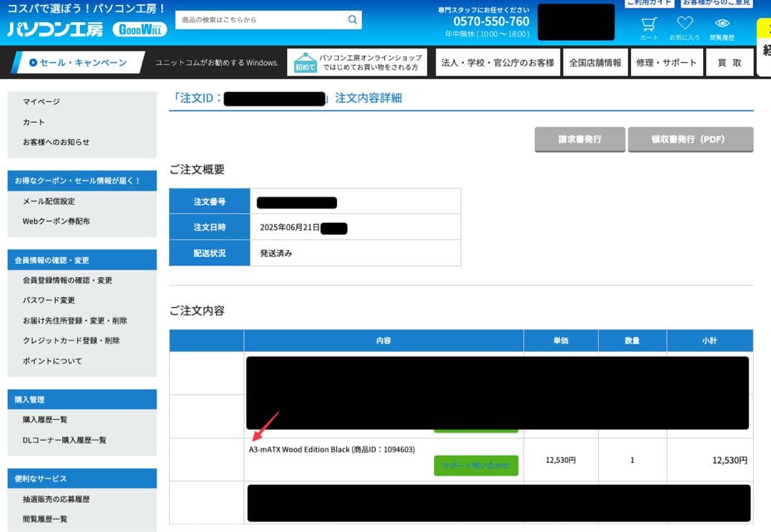771x532 pixels.
Task: Click the GoodWill badge logo
Action: tap(138, 29)
